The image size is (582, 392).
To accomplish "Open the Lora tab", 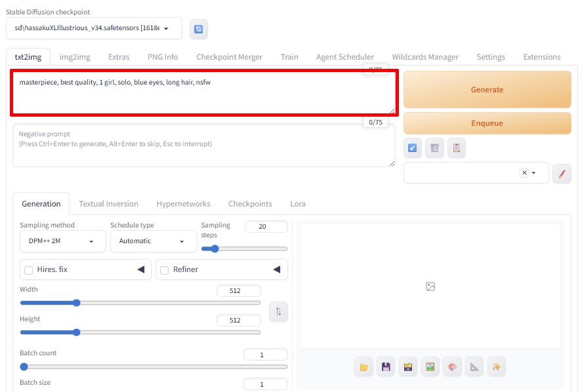I will pos(297,204).
